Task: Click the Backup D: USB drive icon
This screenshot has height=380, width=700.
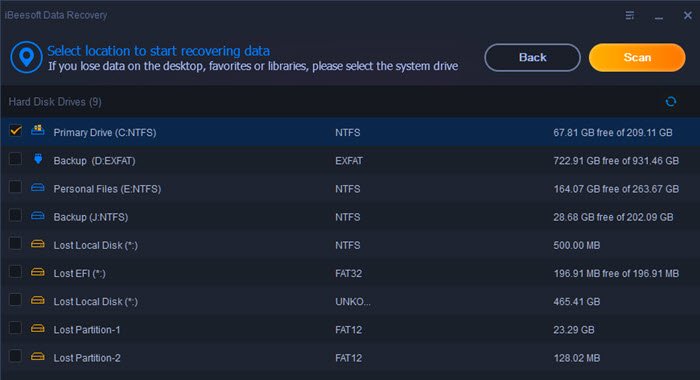Action: point(38,159)
